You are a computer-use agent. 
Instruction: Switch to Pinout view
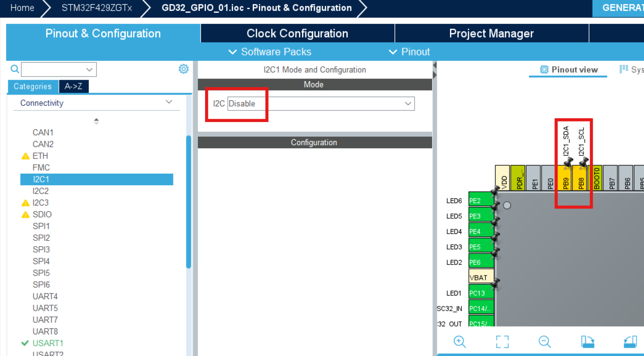(568, 69)
